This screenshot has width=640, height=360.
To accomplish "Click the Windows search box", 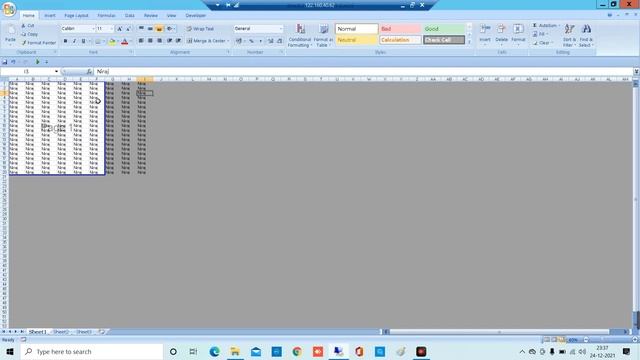I will pos(92,351).
